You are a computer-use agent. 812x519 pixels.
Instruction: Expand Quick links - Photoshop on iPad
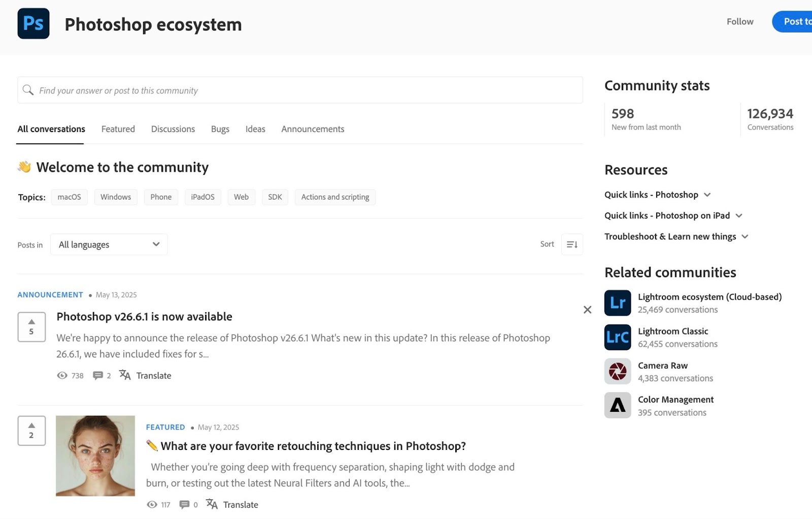pyautogui.click(x=673, y=215)
